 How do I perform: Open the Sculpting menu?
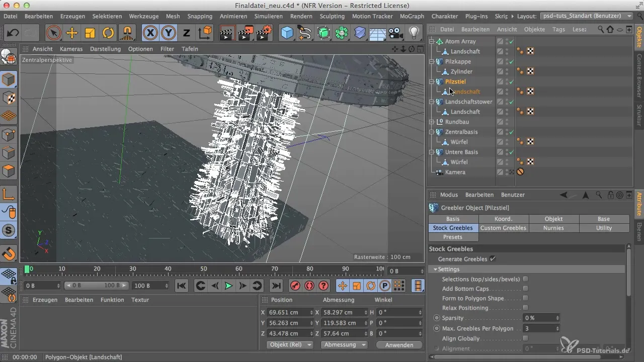332,16
